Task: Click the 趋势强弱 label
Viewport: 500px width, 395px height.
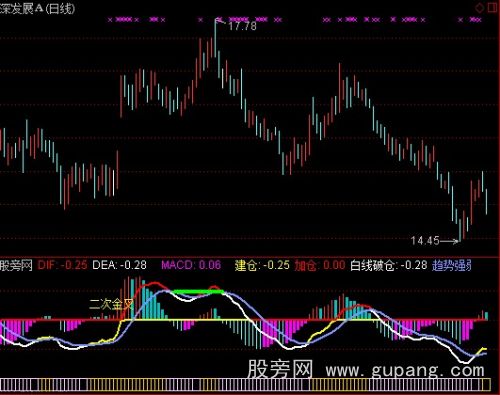Action: click(x=452, y=265)
